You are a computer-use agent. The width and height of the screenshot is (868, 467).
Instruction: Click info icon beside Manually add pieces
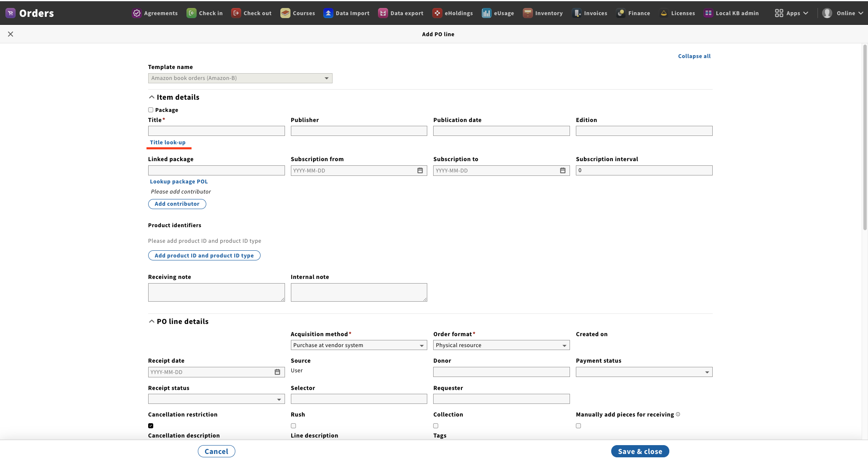click(678, 414)
